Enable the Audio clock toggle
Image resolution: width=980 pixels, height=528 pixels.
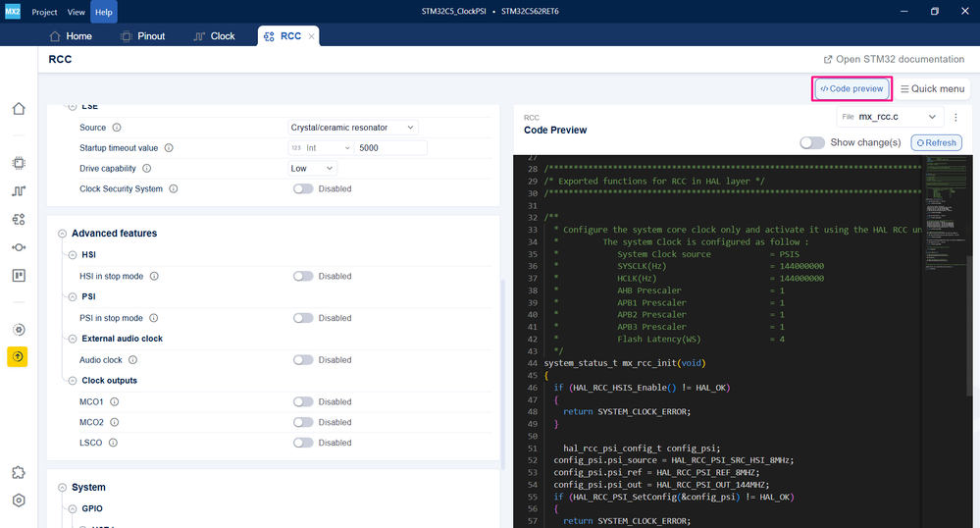pyautogui.click(x=303, y=360)
